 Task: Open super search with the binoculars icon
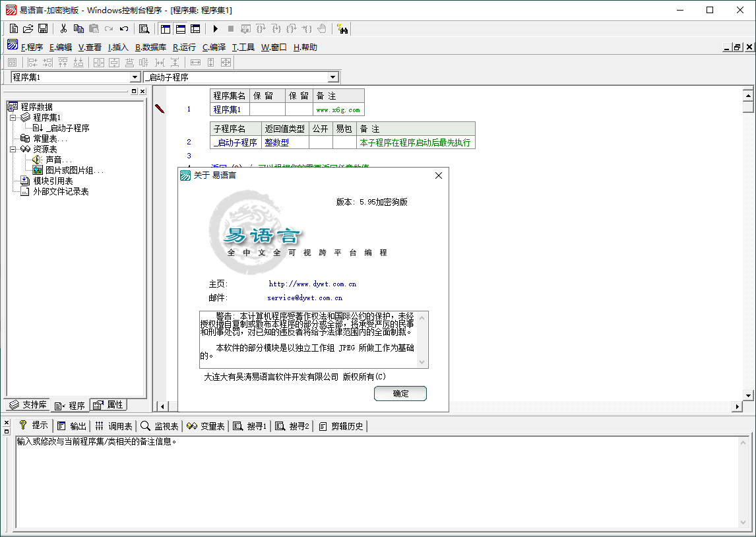click(344, 28)
